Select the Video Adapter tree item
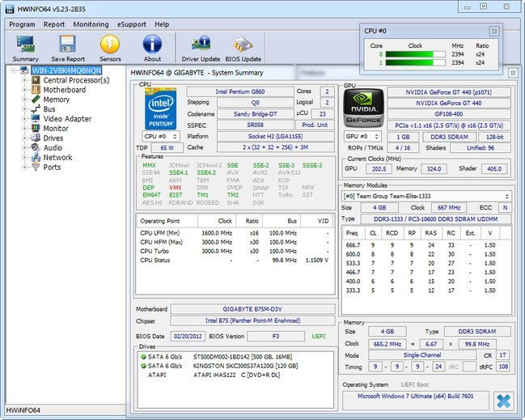This screenshot has height=420, width=525. click(x=67, y=119)
